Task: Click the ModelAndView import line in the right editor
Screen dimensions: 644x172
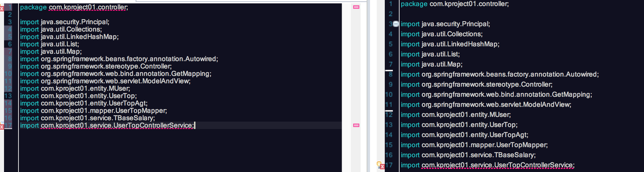Action: click(x=486, y=104)
